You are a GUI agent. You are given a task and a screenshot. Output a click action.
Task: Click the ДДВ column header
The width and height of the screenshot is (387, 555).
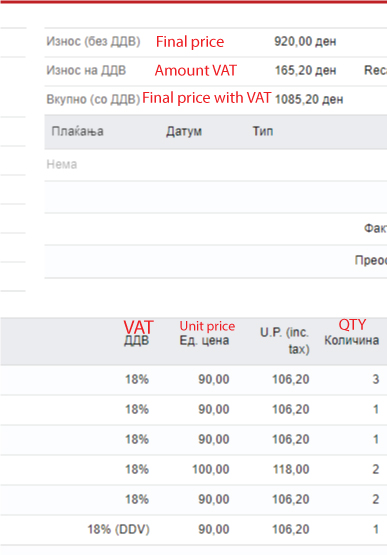(x=137, y=341)
